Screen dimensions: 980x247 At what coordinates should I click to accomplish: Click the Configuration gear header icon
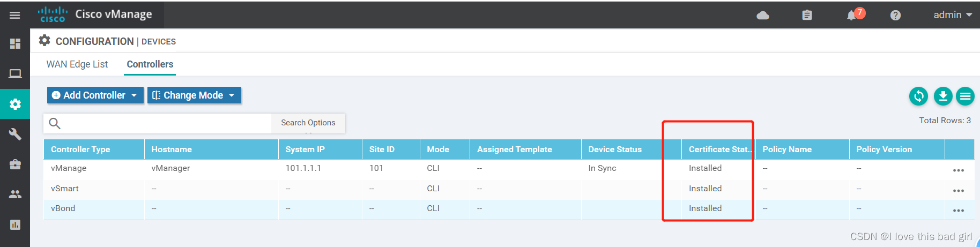[44, 40]
